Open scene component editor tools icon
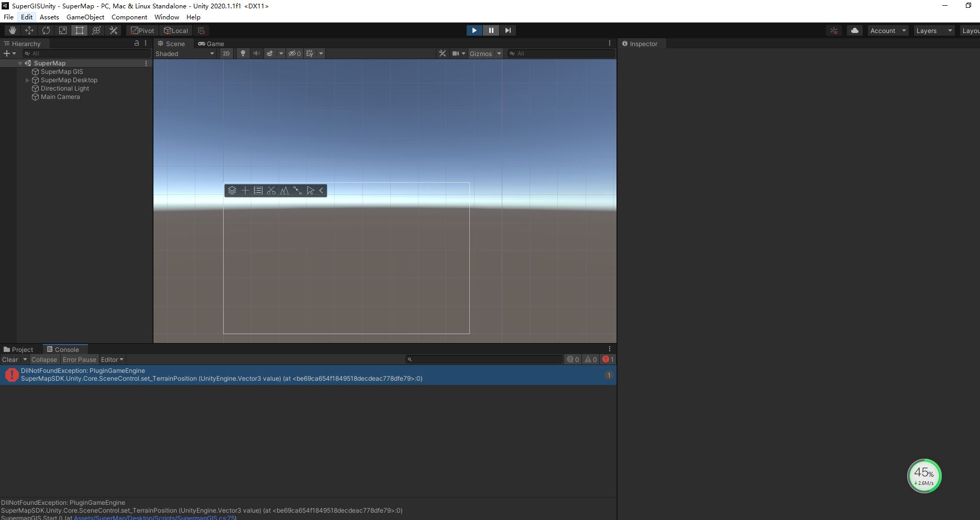980x520 pixels. click(x=443, y=53)
